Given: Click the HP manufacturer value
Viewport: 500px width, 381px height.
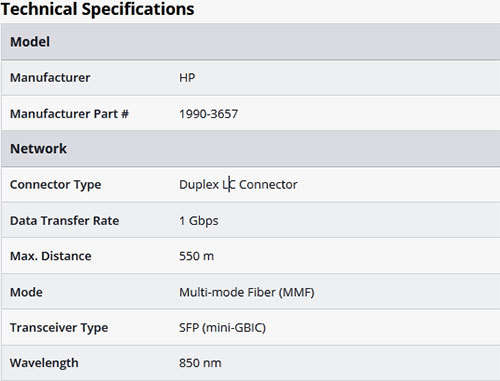Looking at the screenshot, I should tap(187, 78).
